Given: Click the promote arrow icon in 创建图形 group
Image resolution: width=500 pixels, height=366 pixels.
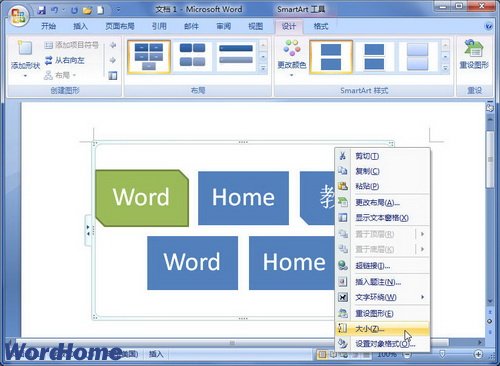Looking at the screenshot, I should pos(113,45).
